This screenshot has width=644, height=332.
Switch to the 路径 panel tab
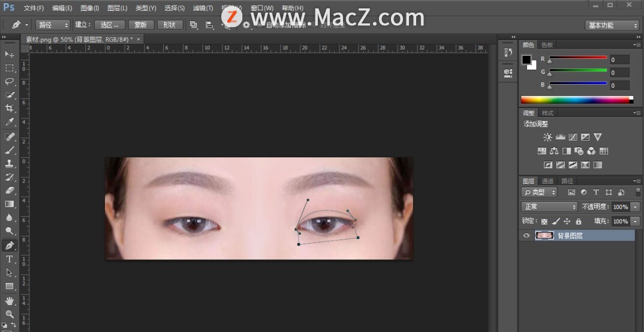pos(567,181)
